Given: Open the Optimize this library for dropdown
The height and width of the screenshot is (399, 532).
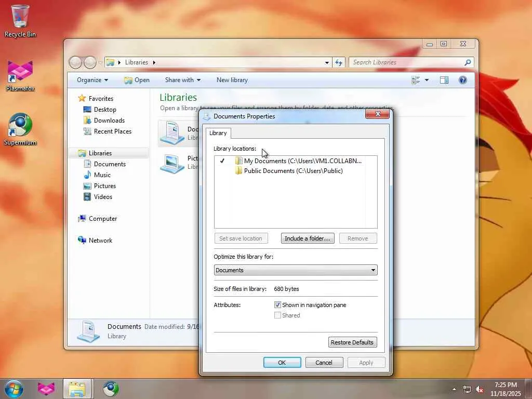Looking at the screenshot, I should (296, 270).
